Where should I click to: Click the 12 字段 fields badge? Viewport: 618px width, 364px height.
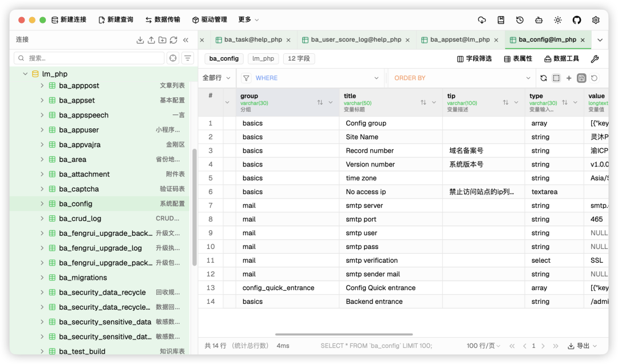pyautogui.click(x=299, y=59)
